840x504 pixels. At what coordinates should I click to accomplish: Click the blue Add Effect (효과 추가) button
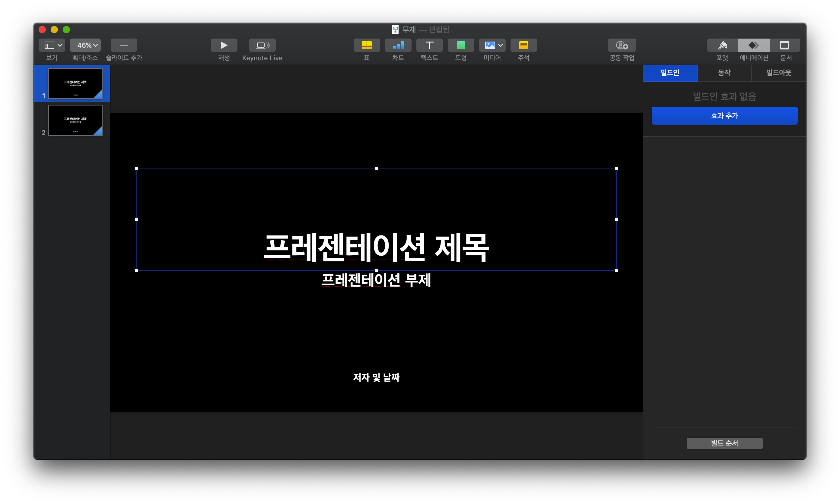click(724, 116)
